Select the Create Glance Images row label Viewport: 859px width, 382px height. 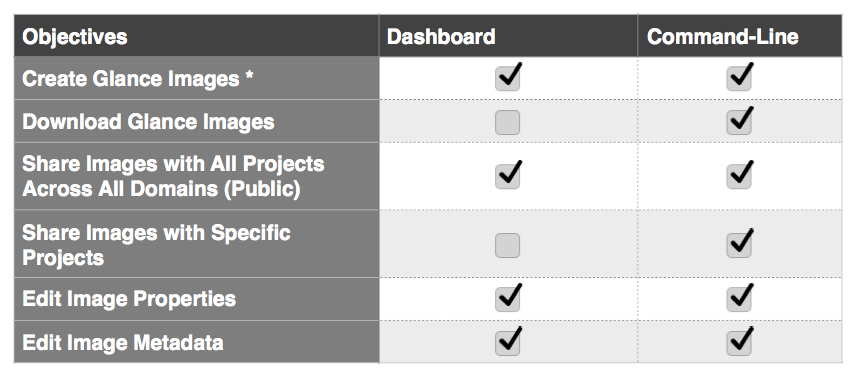pos(138,79)
